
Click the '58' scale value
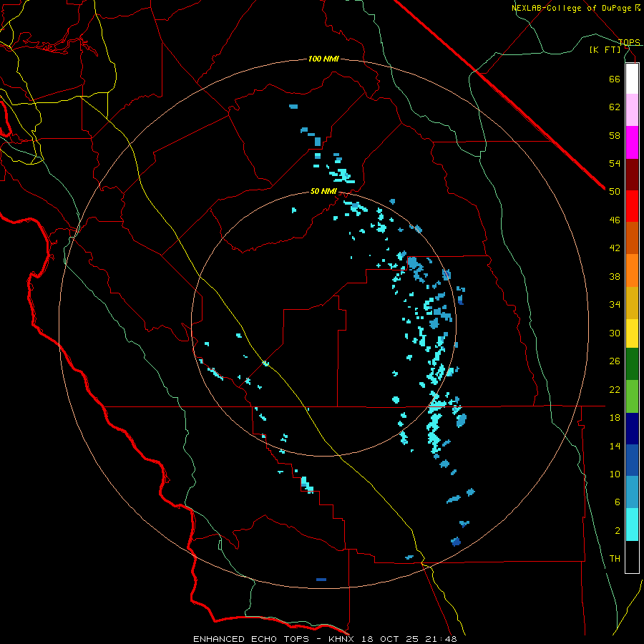pyautogui.click(x=615, y=135)
